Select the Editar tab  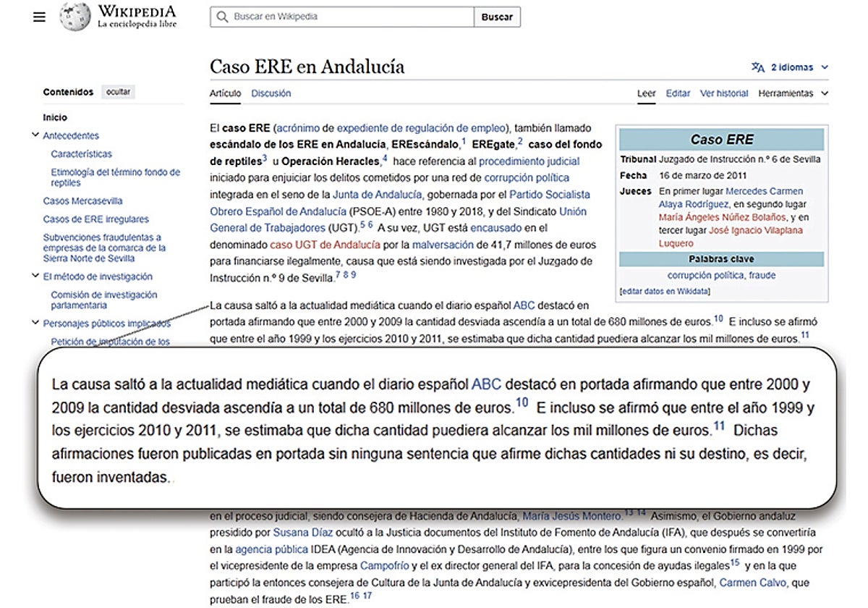[678, 93]
